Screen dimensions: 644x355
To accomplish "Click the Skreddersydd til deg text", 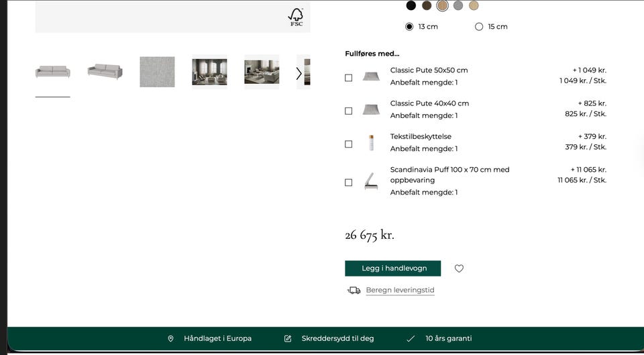I will [337, 339].
